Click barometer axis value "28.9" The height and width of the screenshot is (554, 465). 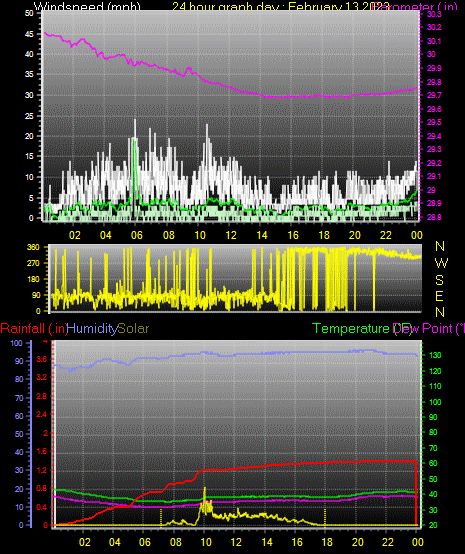point(434,204)
